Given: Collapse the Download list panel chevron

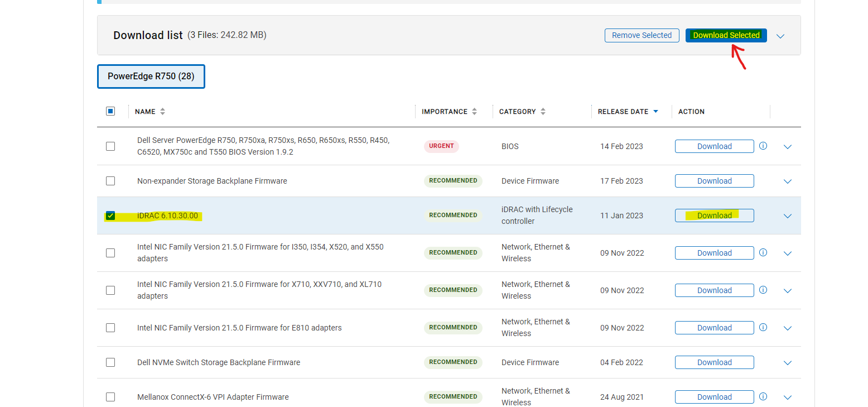Looking at the screenshot, I should click(x=780, y=36).
